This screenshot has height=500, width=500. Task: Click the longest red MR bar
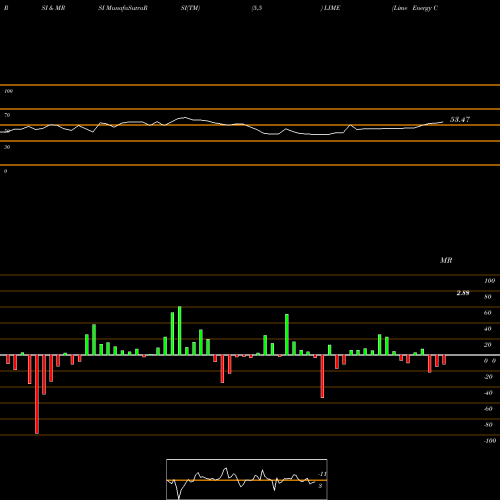point(37,394)
